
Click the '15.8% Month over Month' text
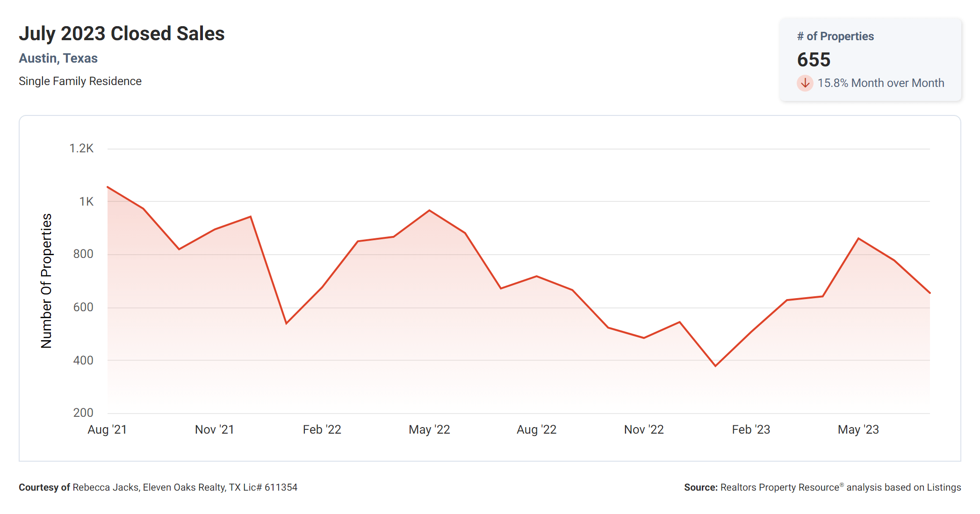(880, 83)
